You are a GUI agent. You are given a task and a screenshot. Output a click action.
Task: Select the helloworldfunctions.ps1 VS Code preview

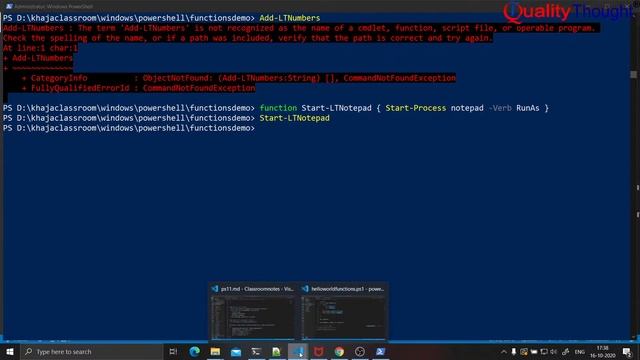tap(344, 312)
